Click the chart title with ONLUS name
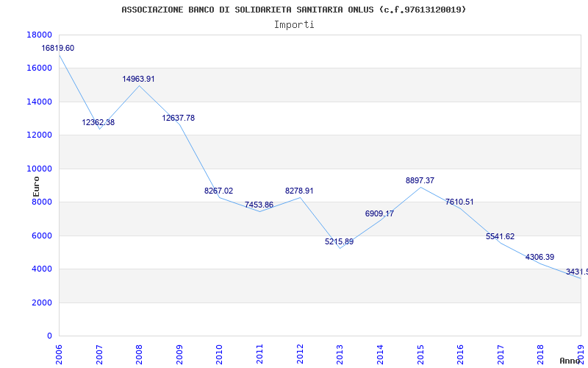The image size is (588, 368). coord(293,10)
